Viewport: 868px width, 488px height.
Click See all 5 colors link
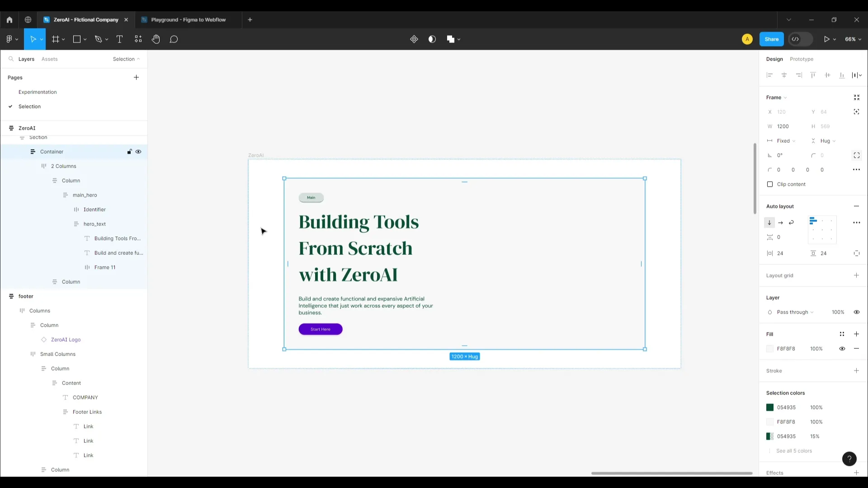tap(794, 451)
